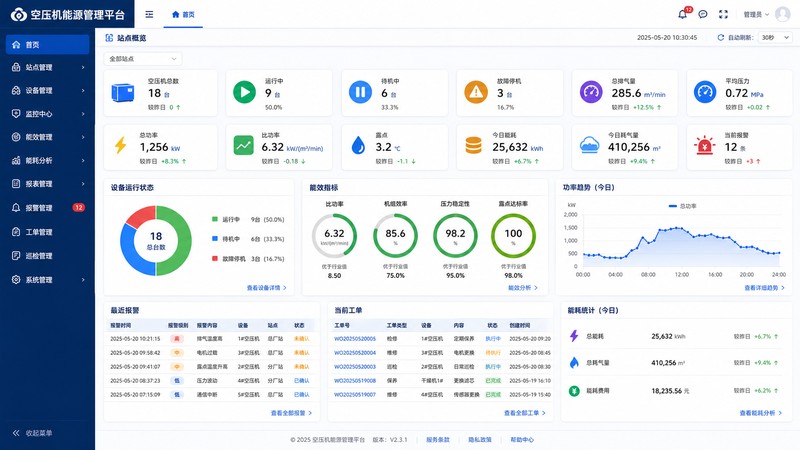Image resolution: width=800 pixels, height=450 pixels.
Task: Click the 机组效率 85.6 gauge
Action: click(x=395, y=235)
